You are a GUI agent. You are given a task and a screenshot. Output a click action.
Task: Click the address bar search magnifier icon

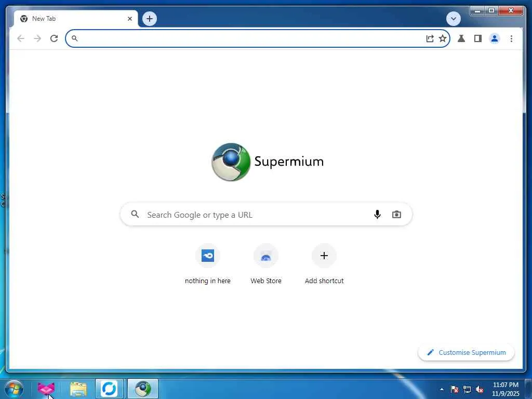[75, 38]
